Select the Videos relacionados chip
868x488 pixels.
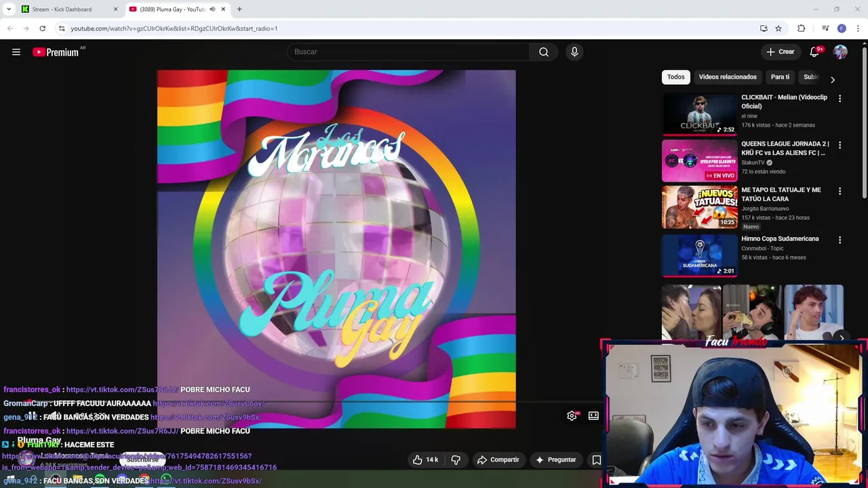click(x=728, y=77)
